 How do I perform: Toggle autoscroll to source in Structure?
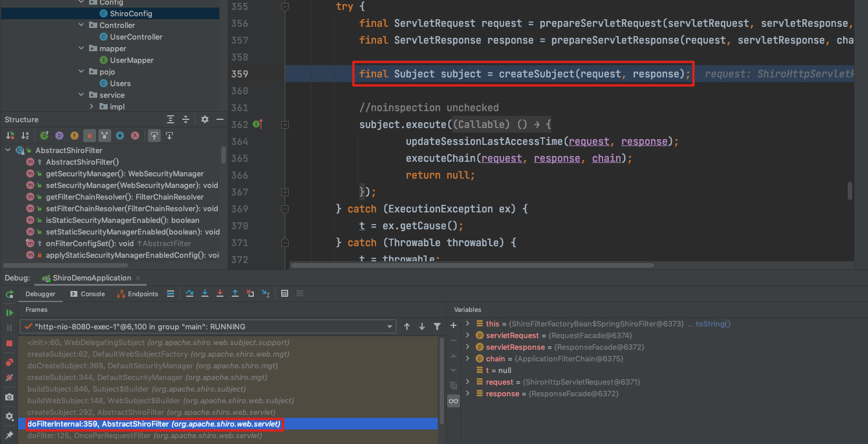pos(154,136)
